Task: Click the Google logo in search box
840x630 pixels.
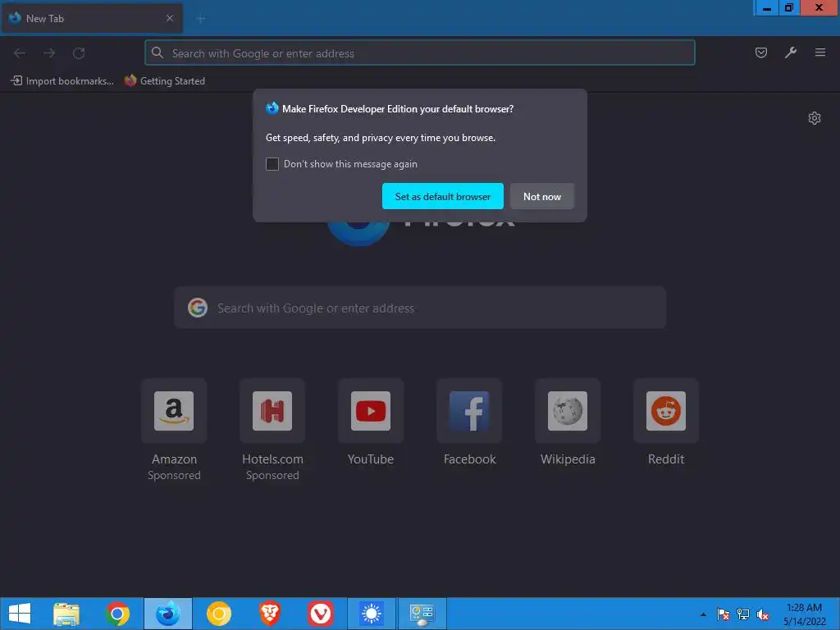Action: pos(198,308)
